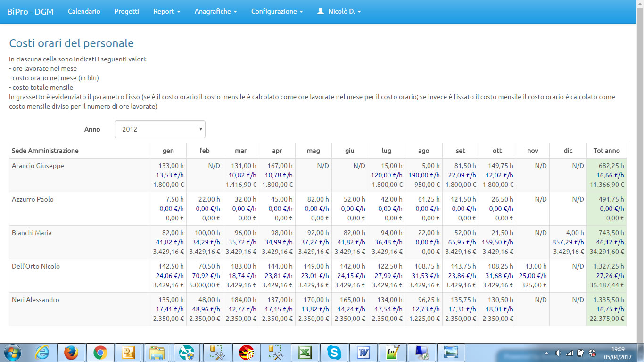644x362 pixels.
Task: Open the Nicolò D. user menu
Action: 339,11
